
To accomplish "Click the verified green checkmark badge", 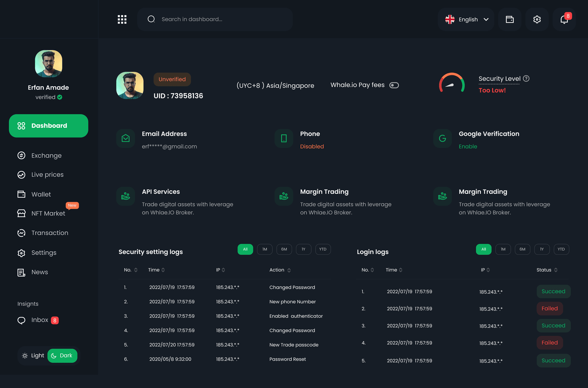I will point(60,97).
